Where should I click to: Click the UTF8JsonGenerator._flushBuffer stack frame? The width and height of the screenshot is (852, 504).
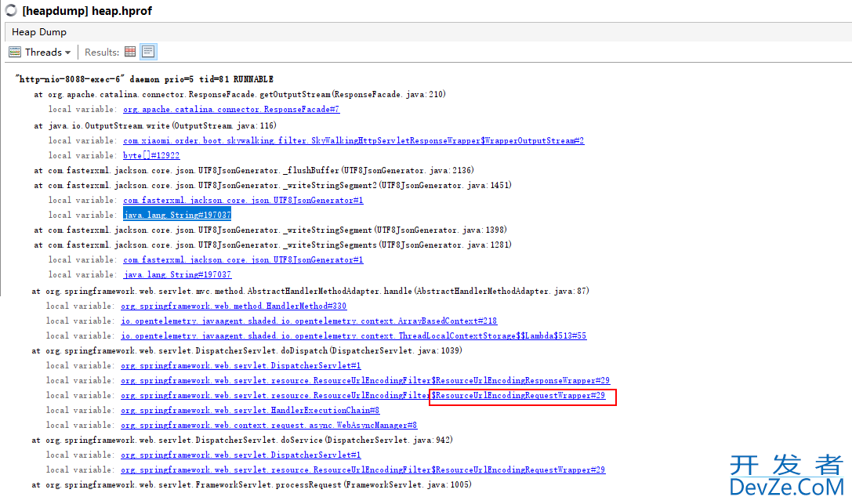click(x=254, y=171)
